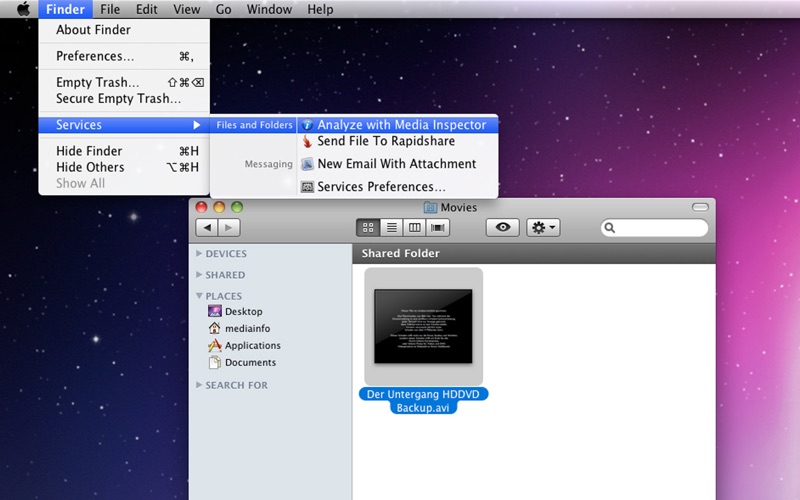Open Services Preferences
The width and height of the screenshot is (800, 500).
coord(397,187)
